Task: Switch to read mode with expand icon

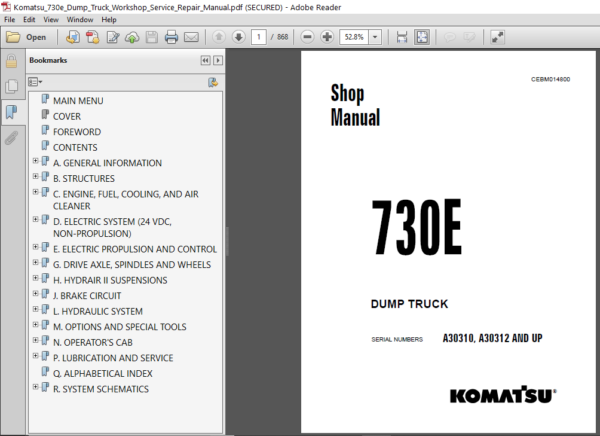Action: 497,37
